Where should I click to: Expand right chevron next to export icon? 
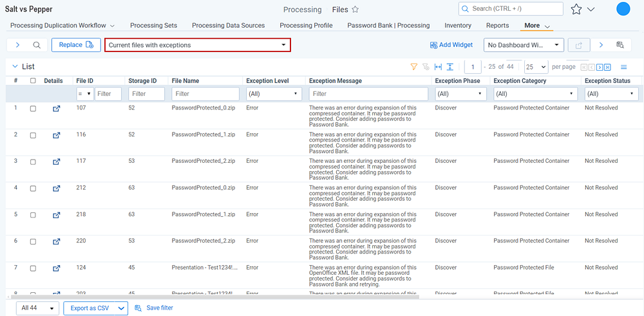pos(601,45)
